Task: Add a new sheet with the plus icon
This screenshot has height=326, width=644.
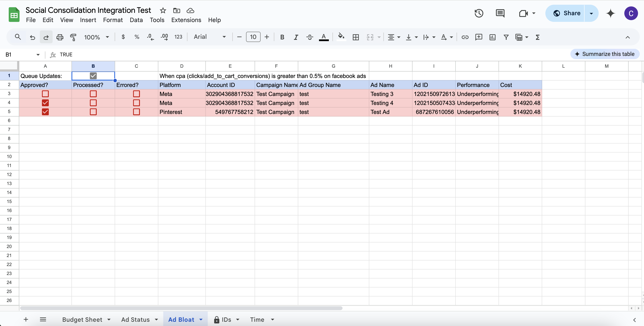Action: click(x=26, y=320)
